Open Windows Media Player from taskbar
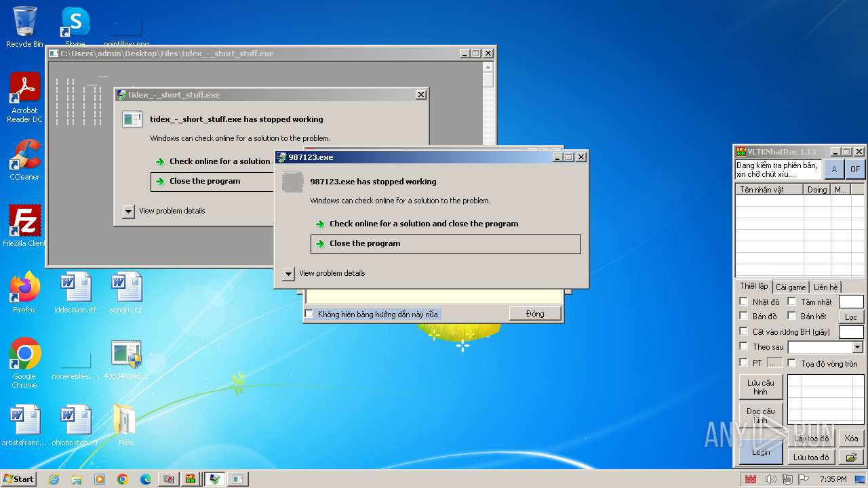The image size is (868, 488). point(100,479)
